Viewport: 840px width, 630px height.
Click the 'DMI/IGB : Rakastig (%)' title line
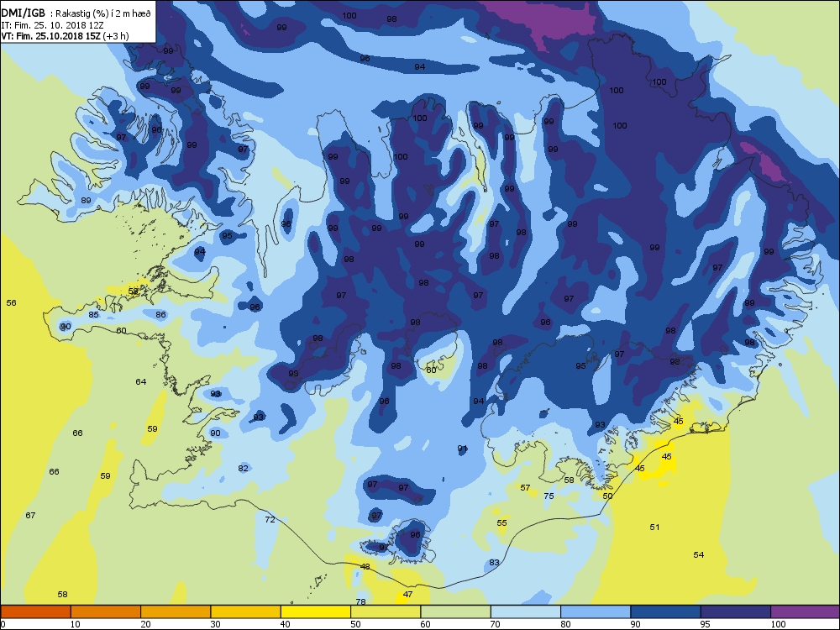76,14
